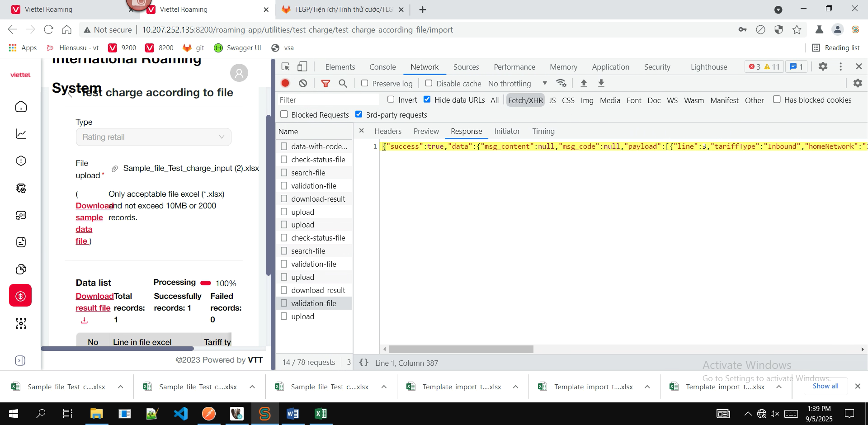
Task: Click the Download result file link
Action: [94, 302]
